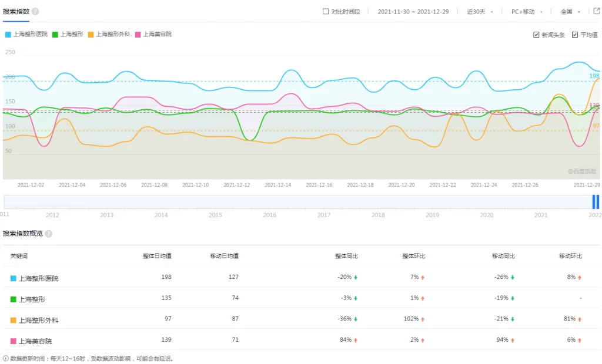
Task: Click the up arrow beside 2%
Action: [423, 340]
